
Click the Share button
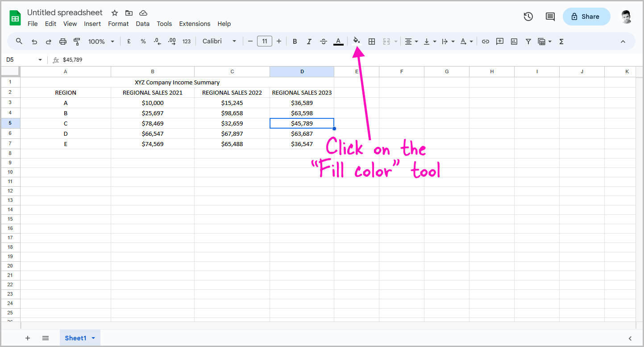point(586,16)
